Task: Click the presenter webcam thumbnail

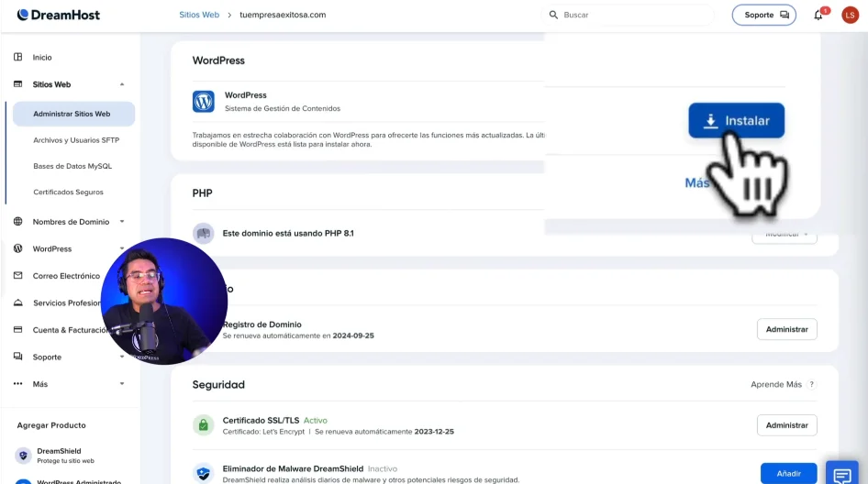Action: 164,302
